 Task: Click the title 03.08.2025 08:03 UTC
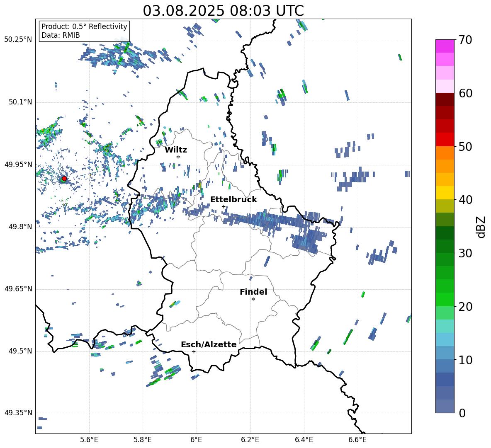click(223, 11)
